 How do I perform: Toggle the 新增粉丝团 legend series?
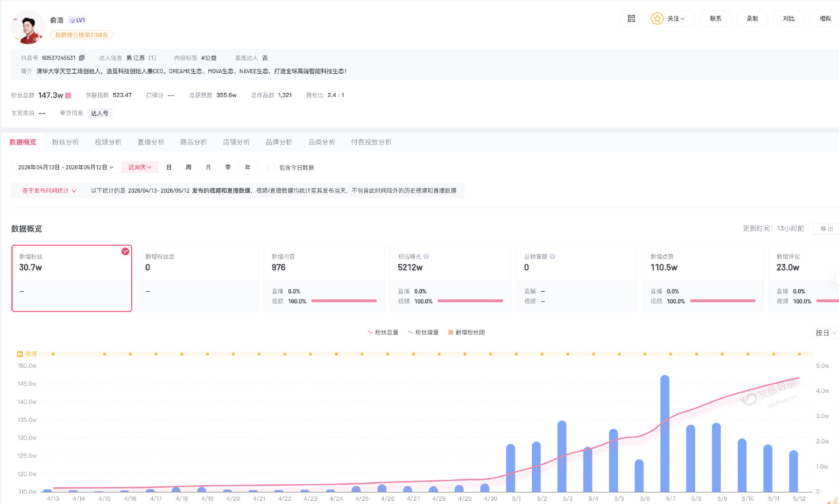point(466,332)
